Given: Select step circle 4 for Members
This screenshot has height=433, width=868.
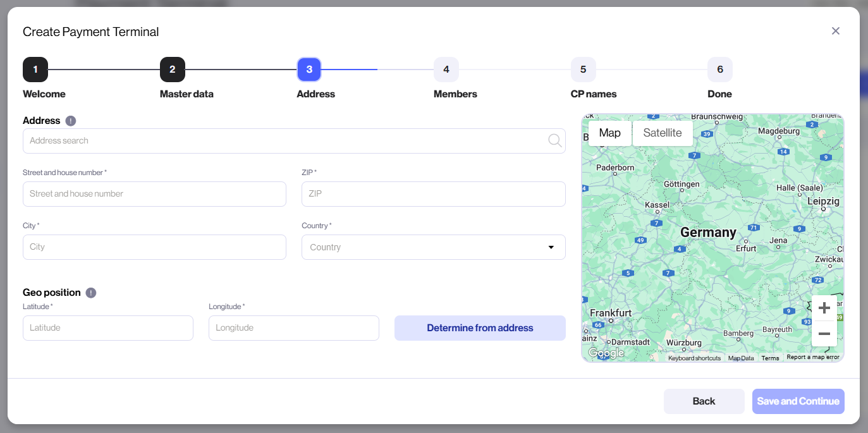Looking at the screenshot, I should pyautogui.click(x=446, y=70).
